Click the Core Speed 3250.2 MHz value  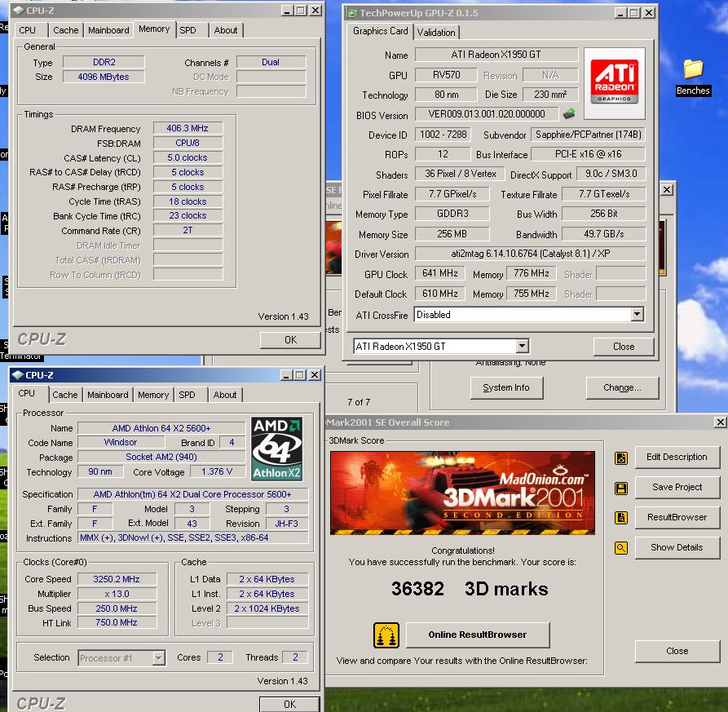pos(117,579)
